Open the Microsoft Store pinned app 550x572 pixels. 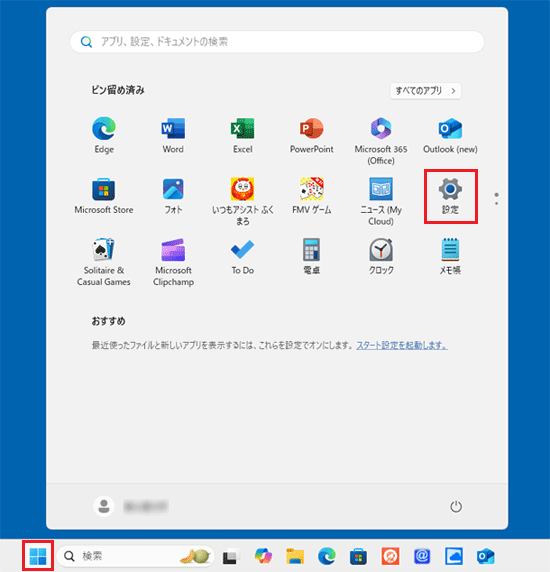104,196
